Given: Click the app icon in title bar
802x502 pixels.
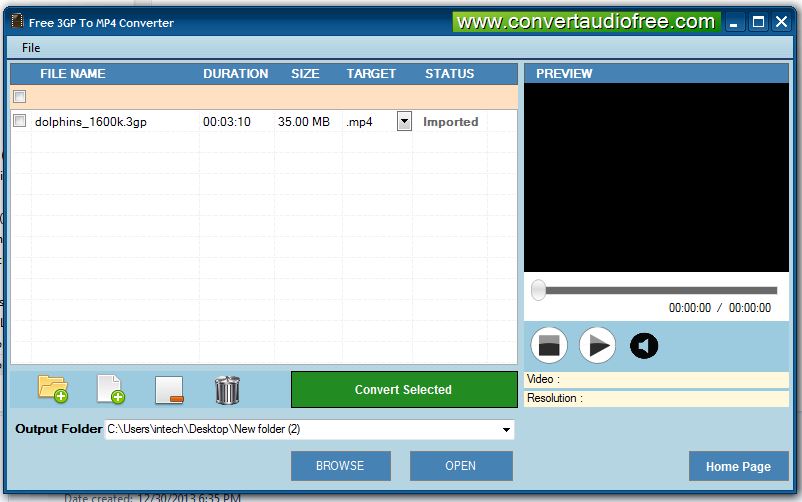Looking at the screenshot, I should coord(16,21).
